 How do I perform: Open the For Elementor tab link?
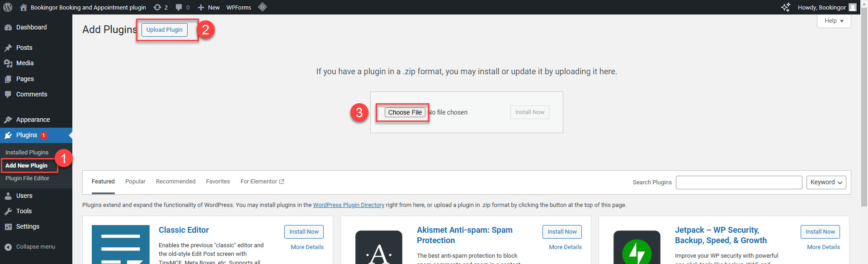[x=262, y=182]
